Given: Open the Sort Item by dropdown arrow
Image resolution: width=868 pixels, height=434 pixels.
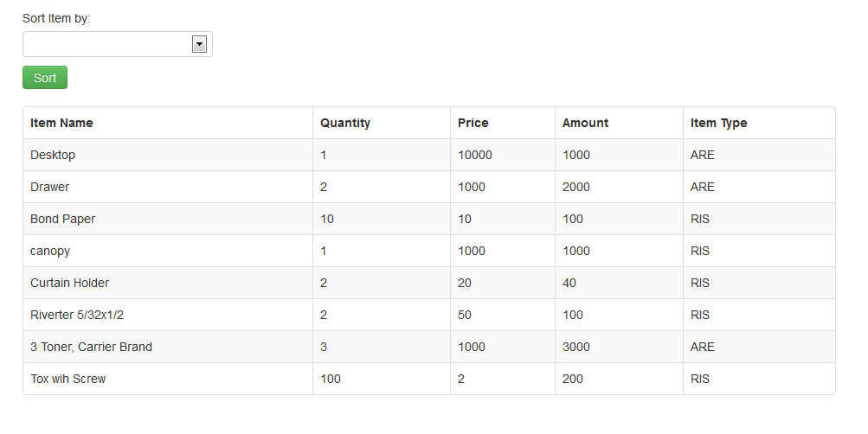Looking at the screenshot, I should pyautogui.click(x=199, y=44).
